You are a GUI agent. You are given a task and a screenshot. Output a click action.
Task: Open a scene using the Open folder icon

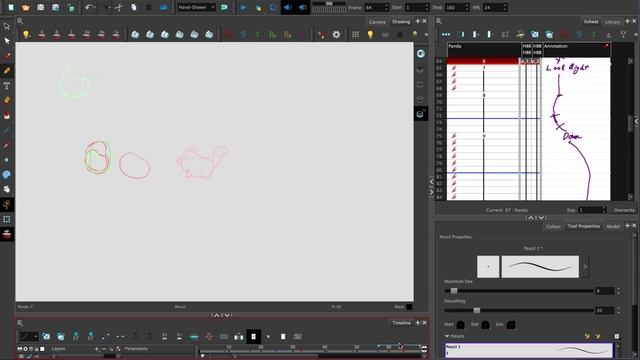[26, 7]
